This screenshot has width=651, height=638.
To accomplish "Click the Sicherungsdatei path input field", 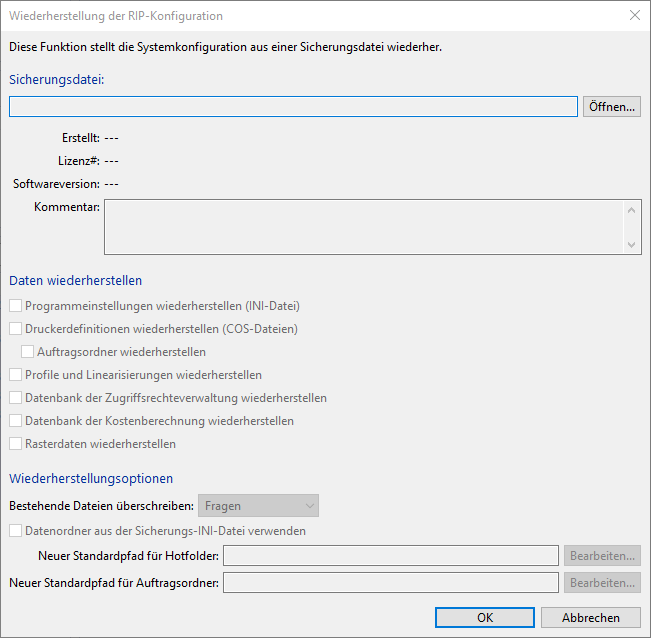I will tap(293, 107).
